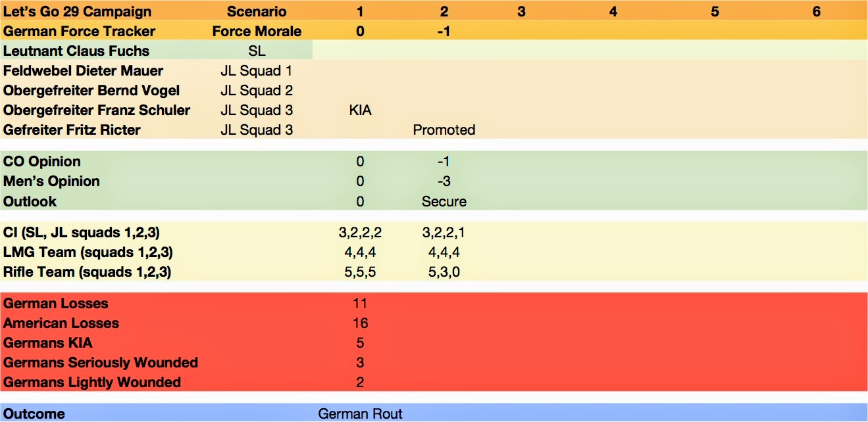Select the "Feldwebel Dieter Mauer" cell
868x422 pixels.
click(x=84, y=70)
